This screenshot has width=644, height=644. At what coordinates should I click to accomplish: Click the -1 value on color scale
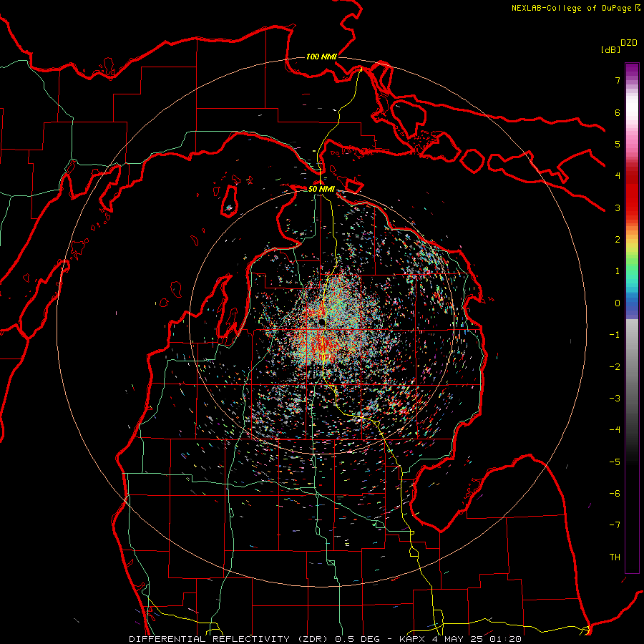(615, 335)
